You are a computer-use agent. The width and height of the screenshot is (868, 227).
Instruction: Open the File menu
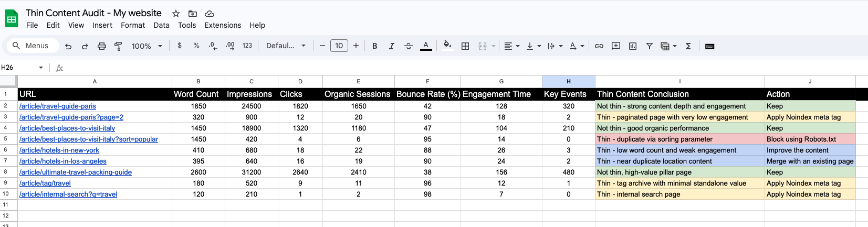click(x=32, y=25)
